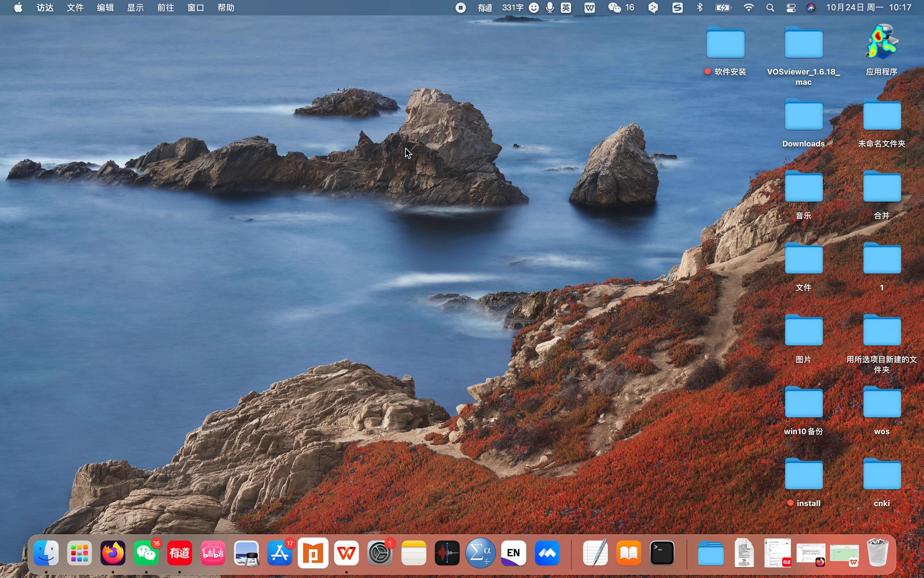This screenshot has height=578, width=924.
Task: Open Launchpad in the Dock
Action: coord(80,553)
